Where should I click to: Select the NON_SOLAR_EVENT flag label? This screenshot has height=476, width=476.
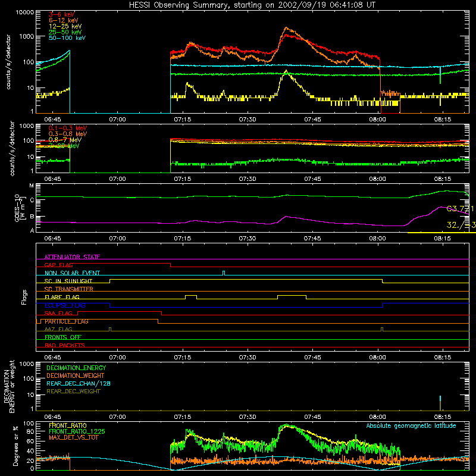(72, 273)
